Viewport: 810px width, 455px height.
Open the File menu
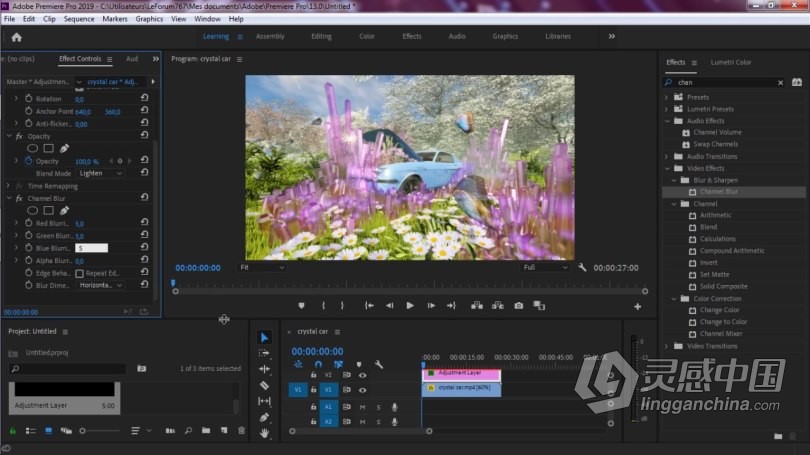(x=9, y=19)
